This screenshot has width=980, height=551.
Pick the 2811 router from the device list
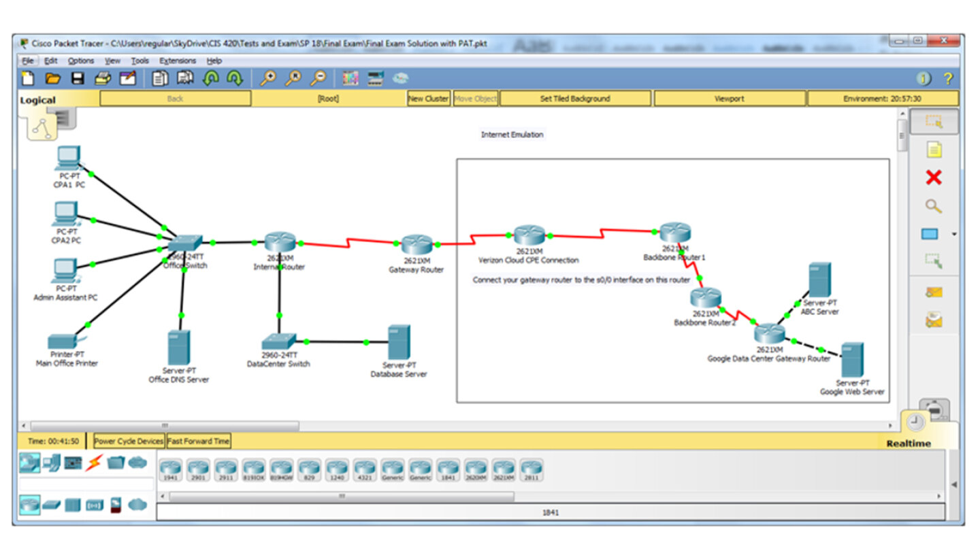click(x=532, y=470)
